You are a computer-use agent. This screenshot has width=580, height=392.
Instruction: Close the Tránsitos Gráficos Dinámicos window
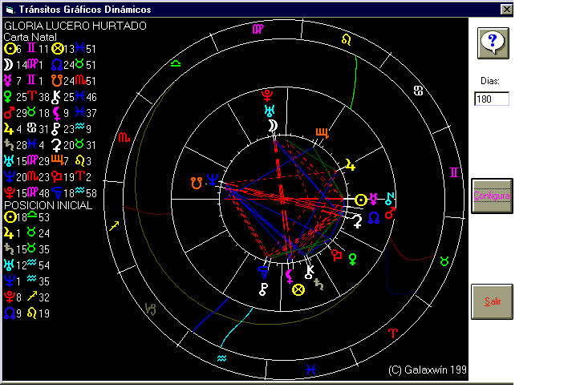(506, 9)
